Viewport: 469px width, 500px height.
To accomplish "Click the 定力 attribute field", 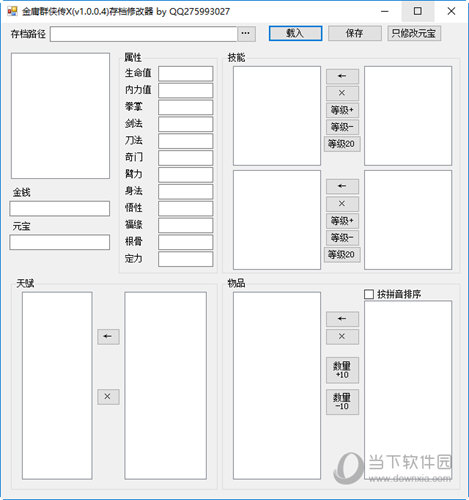I will click(x=186, y=259).
